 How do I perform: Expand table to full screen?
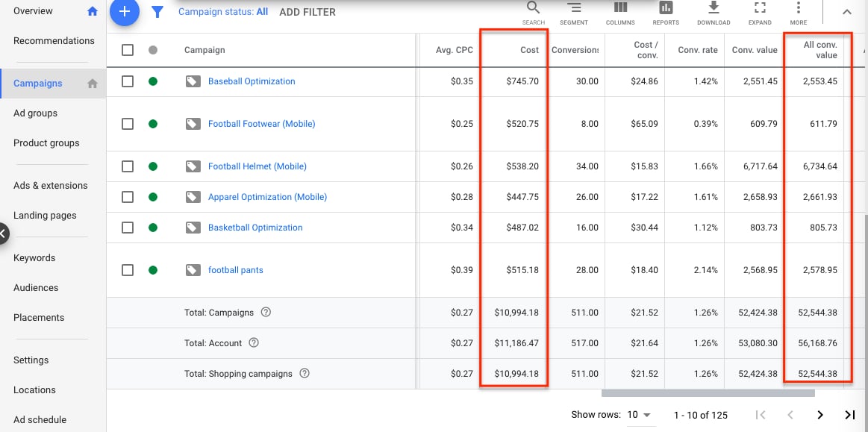click(x=760, y=9)
